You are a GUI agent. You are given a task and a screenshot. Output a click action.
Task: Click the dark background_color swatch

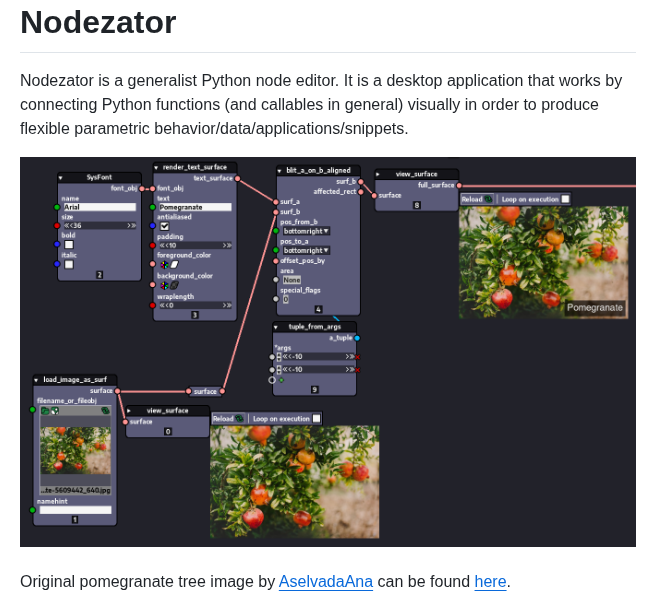[175, 285]
